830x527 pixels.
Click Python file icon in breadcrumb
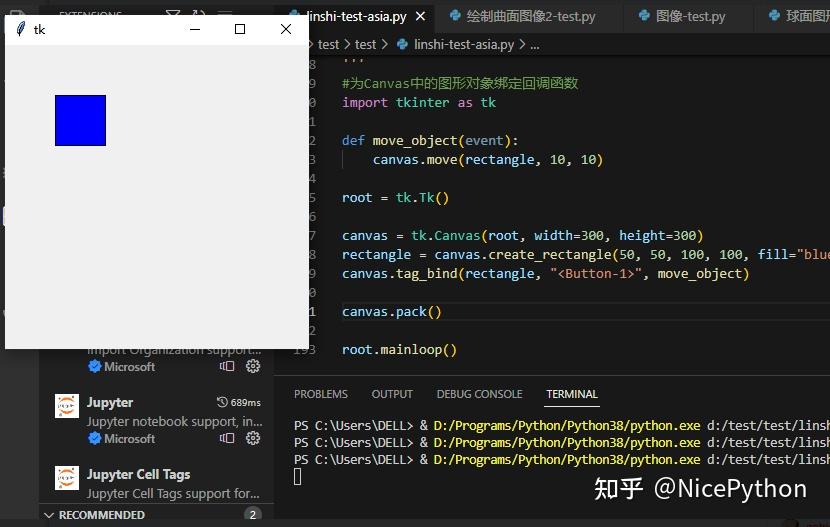pos(402,44)
